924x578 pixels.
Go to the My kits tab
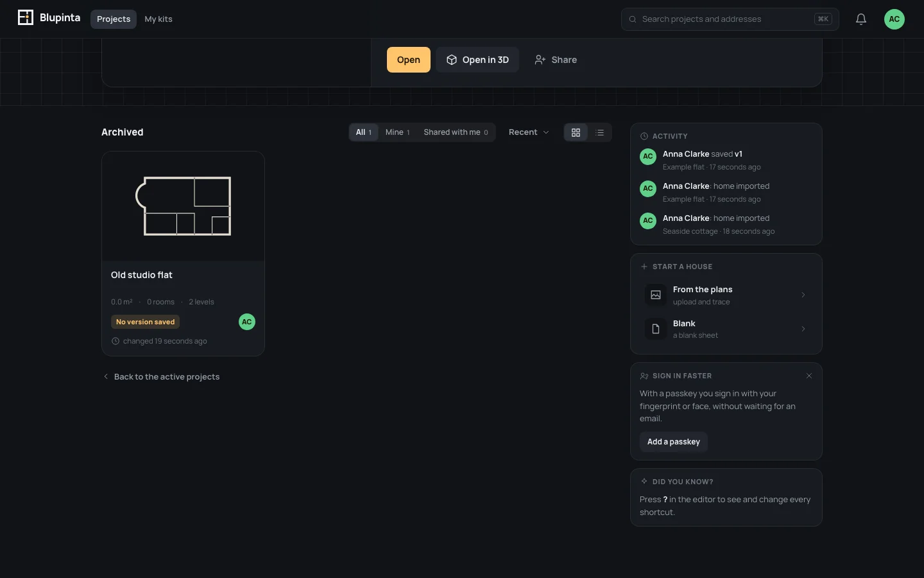coord(158,19)
